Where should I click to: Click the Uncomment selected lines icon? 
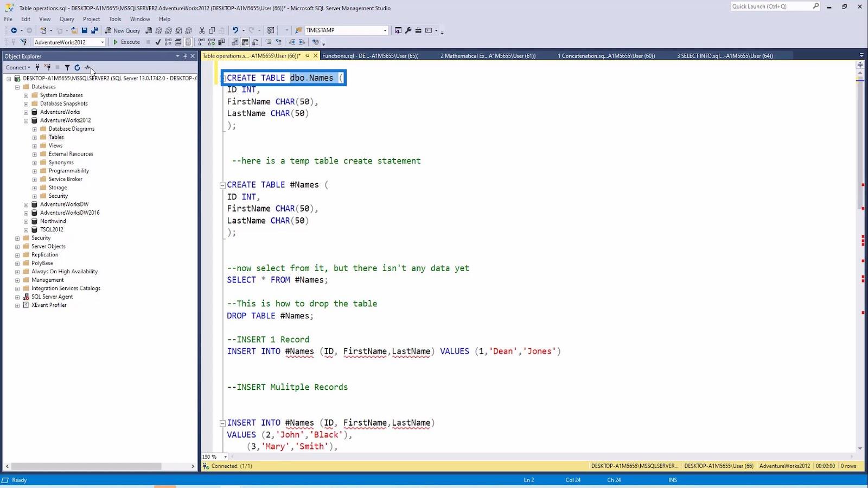pyautogui.click(x=278, y=42)
